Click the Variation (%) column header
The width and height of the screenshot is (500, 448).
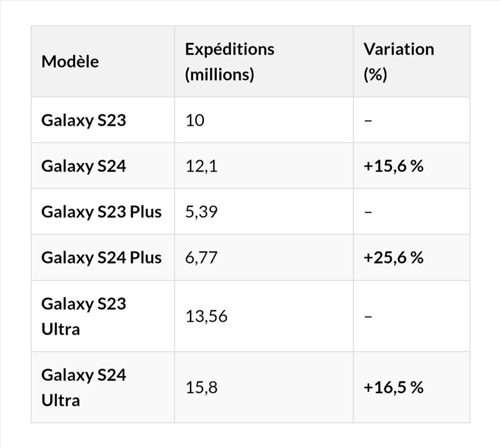point(398,62)
